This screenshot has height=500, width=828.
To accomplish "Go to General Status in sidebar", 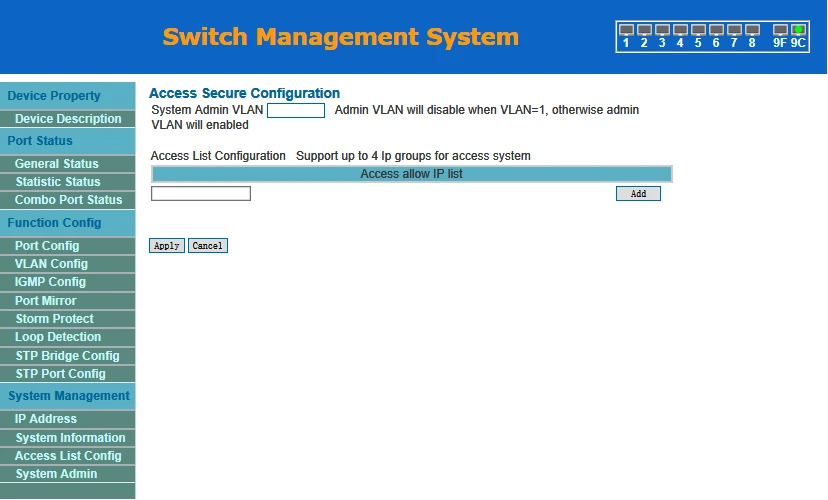I will coord(57,164).
